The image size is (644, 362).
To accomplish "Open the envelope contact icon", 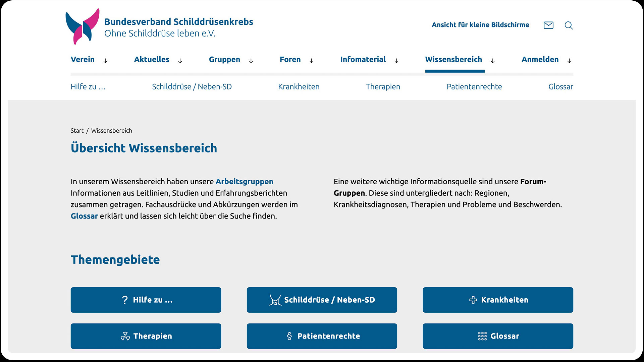I will click(548, 25).
